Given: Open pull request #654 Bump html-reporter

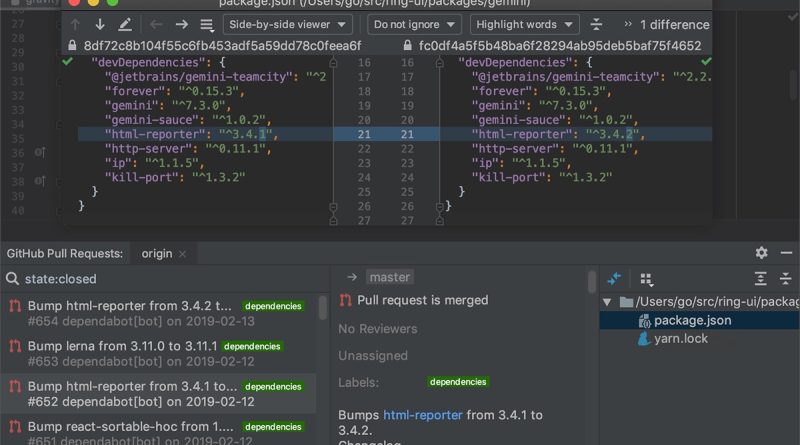Looking at the screenshot, I should click(x=158, y=313).
